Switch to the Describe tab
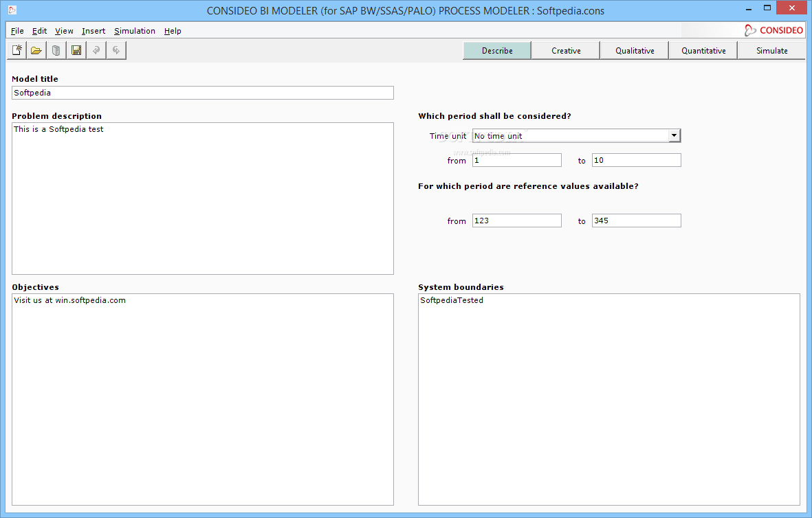 click(497, 51)
